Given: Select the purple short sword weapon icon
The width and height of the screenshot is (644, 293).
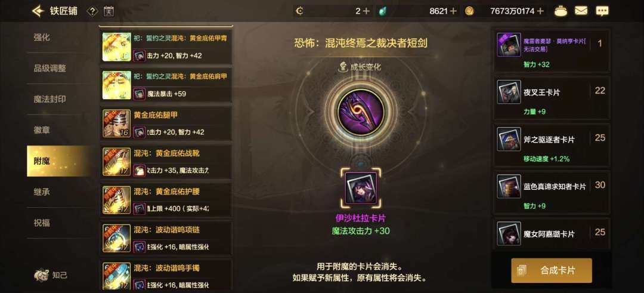Looking at the screenshot, I should pos(361,111).
